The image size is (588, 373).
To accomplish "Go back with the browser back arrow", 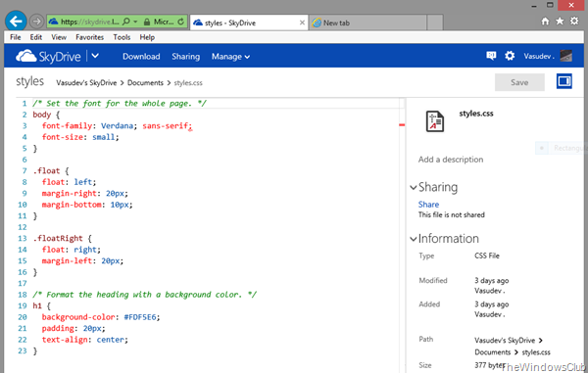I will [16, 22].
